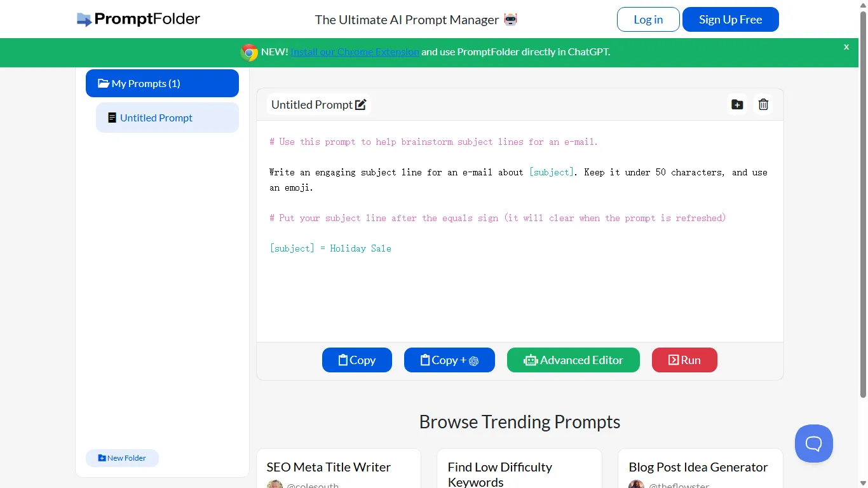Create a New Folder in the sidebar
This screenshot has height=488, width=868.
click(122, 457)
